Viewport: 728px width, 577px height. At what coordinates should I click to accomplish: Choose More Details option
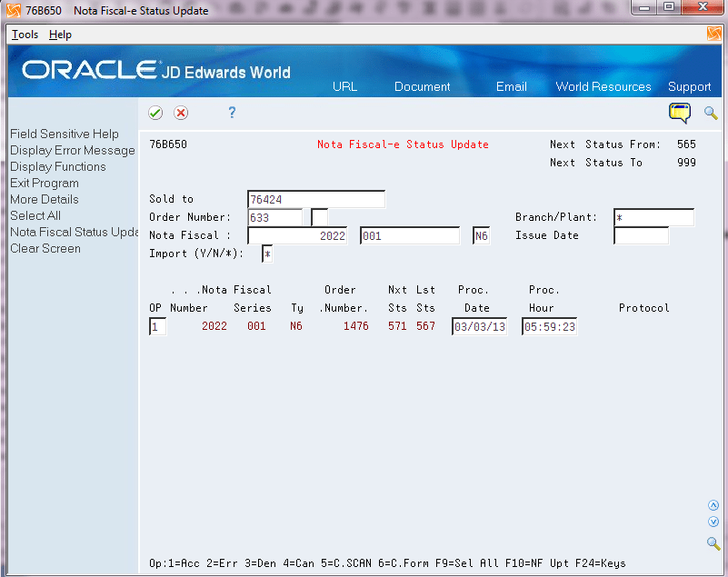tap(45, 199)
